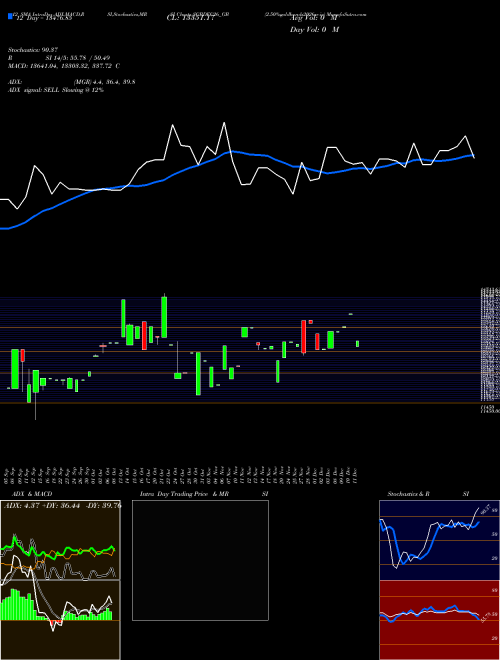Open the empty intraday trading price panel

pos(200,560)
